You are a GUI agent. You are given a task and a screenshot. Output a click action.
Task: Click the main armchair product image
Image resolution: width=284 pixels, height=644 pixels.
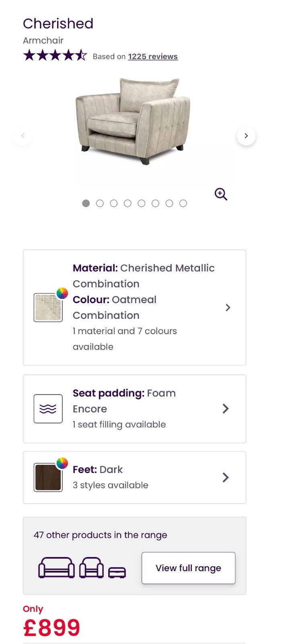coord(133,121)
